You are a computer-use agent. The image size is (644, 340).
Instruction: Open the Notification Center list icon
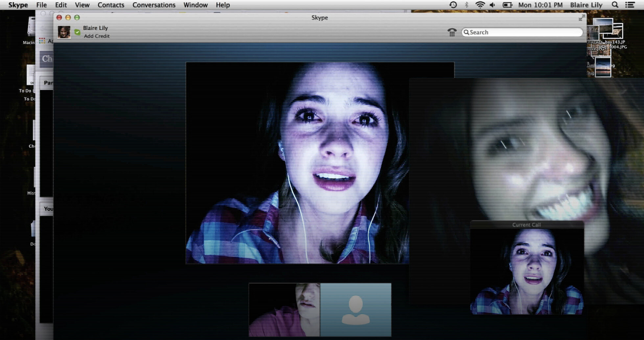[x=630, y=5]
